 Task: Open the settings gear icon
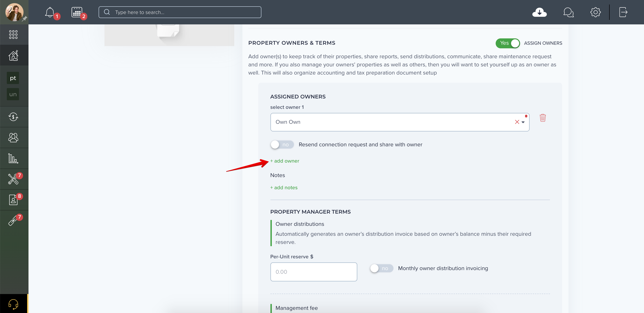click(595, 12)
